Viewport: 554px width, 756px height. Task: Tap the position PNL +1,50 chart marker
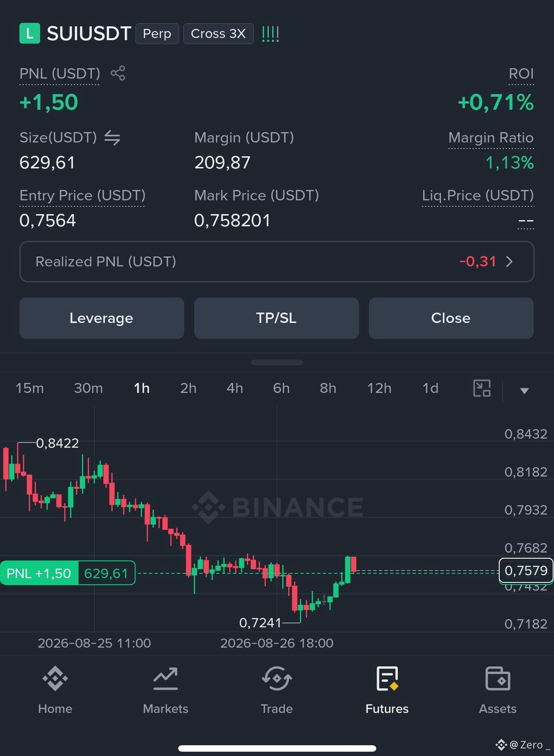click(68, 573)
